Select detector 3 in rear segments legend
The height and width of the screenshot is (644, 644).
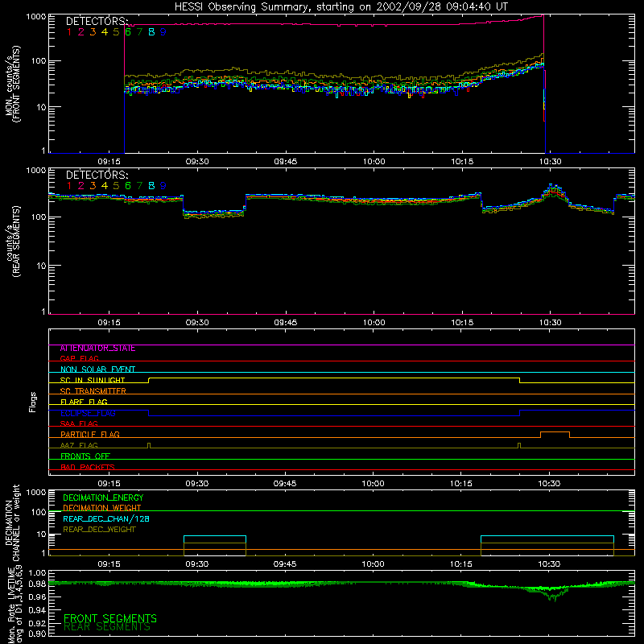[x=93, y=186]
